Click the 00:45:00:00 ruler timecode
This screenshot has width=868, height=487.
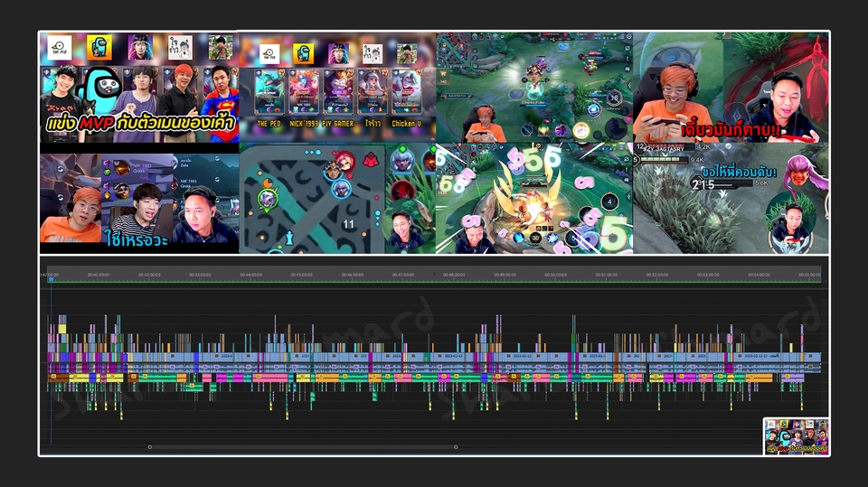coord(302,275)
